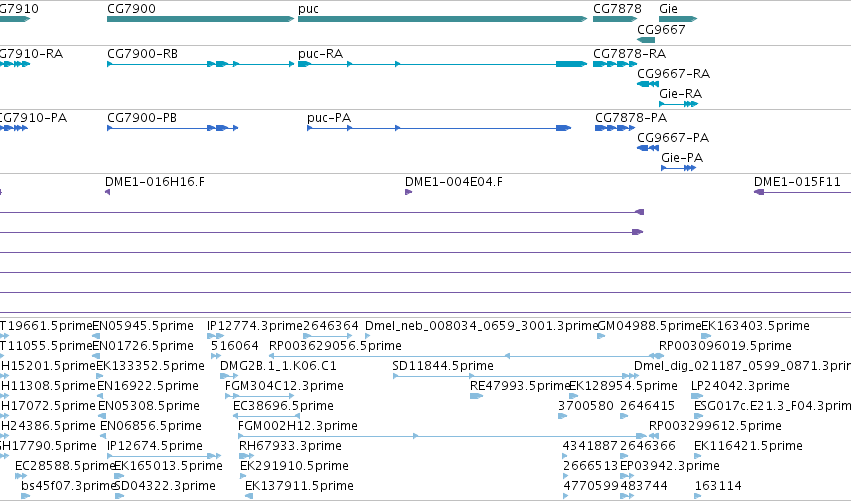
Task: Click the EN06856.5prime EST label
Action: [151, 426]
